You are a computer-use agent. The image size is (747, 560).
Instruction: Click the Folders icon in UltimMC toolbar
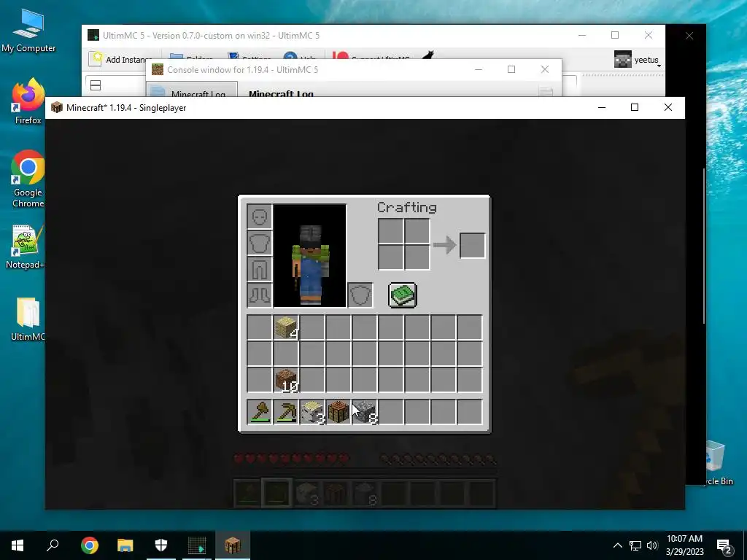pos(177,57)
